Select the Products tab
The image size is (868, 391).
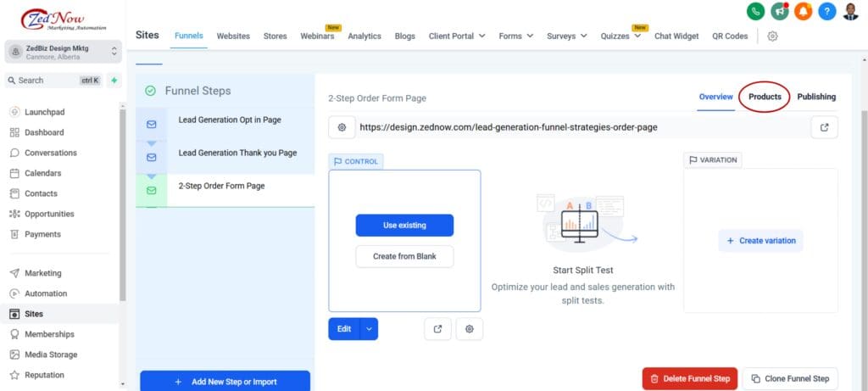[765, 97]
